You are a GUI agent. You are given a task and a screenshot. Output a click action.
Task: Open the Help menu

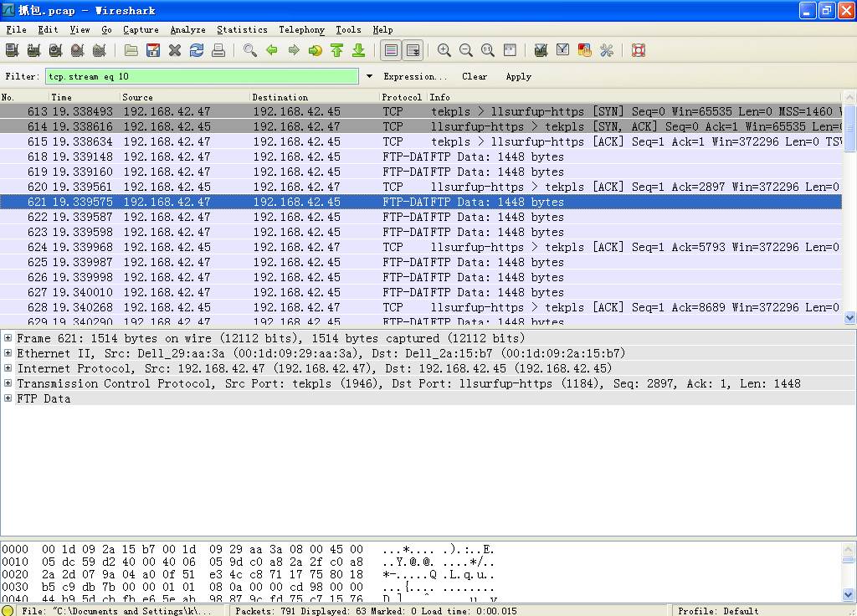[x=382, y=29]
